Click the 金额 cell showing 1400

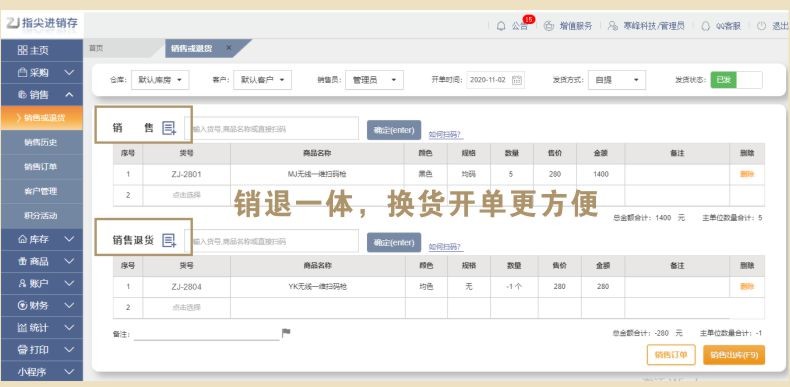601,174
